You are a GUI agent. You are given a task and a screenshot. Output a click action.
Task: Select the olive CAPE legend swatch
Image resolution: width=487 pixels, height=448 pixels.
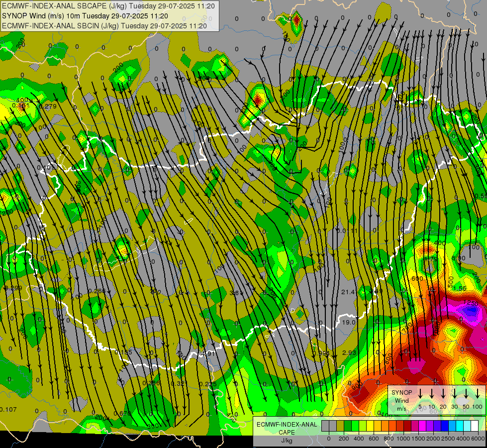click(x=340, y=426)
